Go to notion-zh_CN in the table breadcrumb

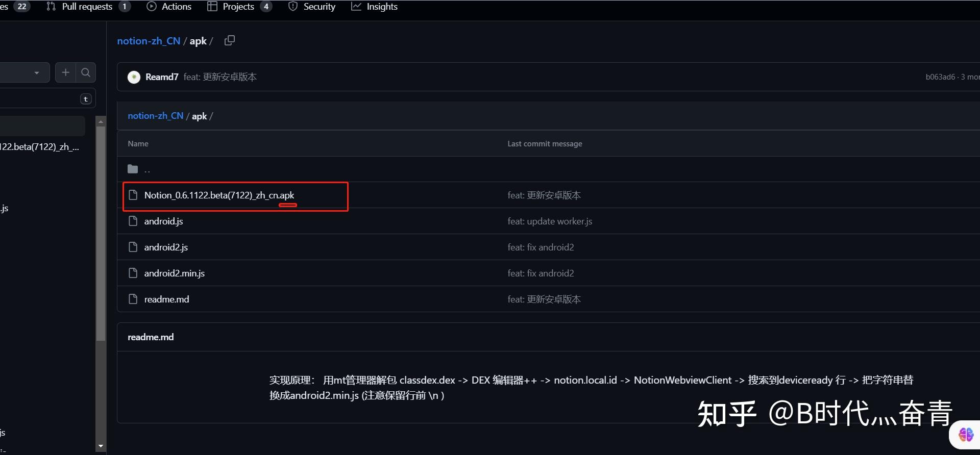click(155, 116)
